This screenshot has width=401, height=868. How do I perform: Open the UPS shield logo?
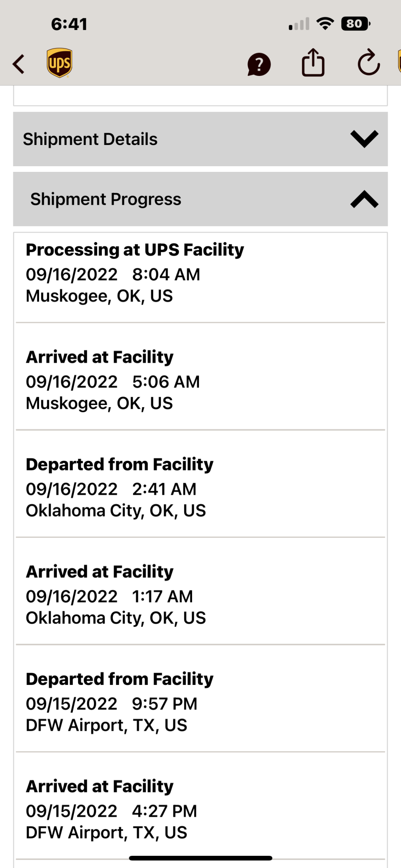tap(59, 63)
